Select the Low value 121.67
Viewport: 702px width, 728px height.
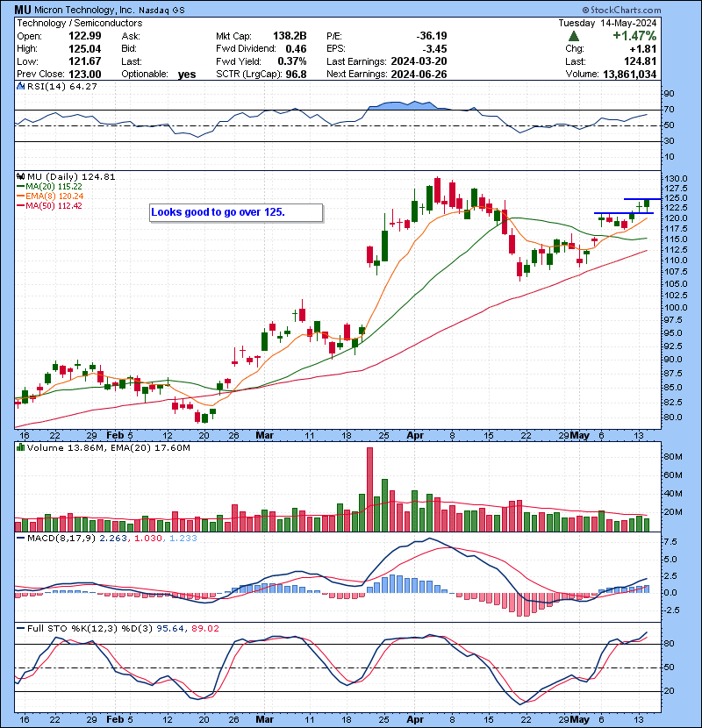pyautogui.click(x=84, y=61)
